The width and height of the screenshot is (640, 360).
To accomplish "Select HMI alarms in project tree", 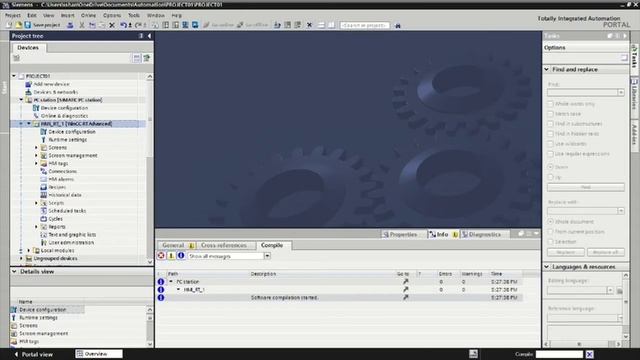I will [x=61, y=179].
